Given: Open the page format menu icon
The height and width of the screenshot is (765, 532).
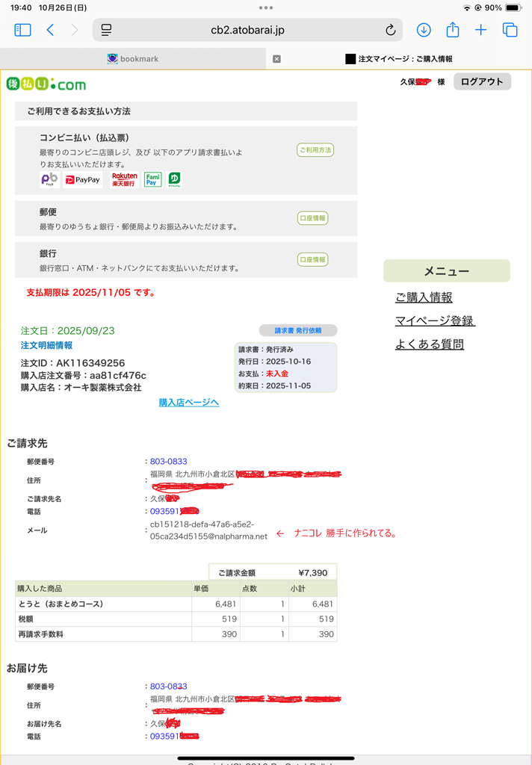Looking at the screenshot, I should point(106,30).
